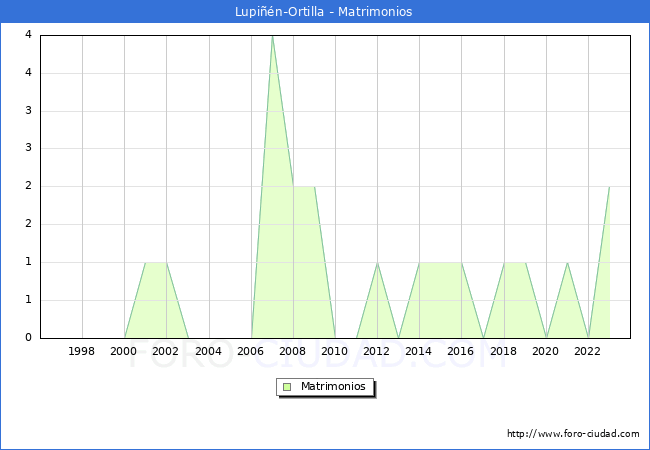Click the 2016 x-axis label
Viewport: 650px width, 450px height.
click(461, 351)
